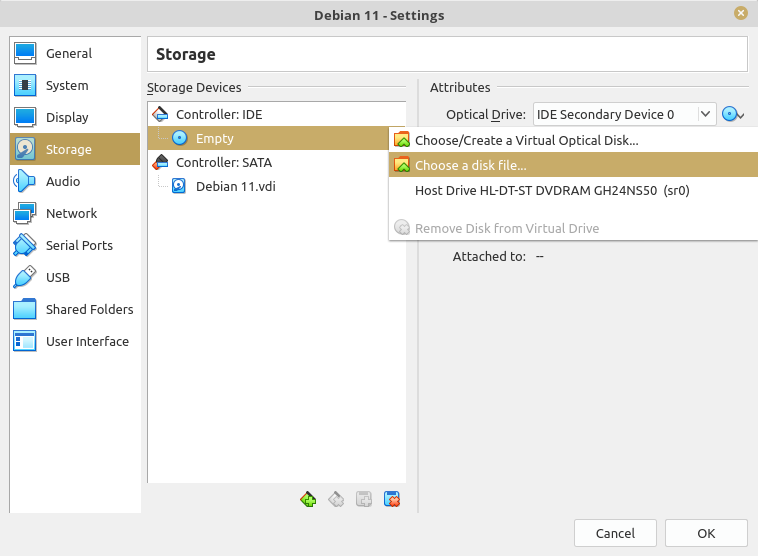This screenshot has height=556, width=758.
Task: Click the Empty optical disc icon
Action: [x=180, y=138]
